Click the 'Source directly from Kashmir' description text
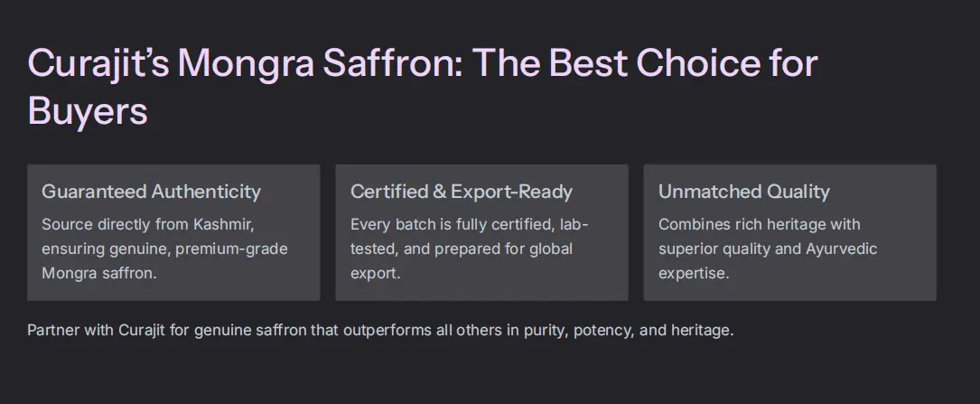The image size is (980, 404). [165, 249]
